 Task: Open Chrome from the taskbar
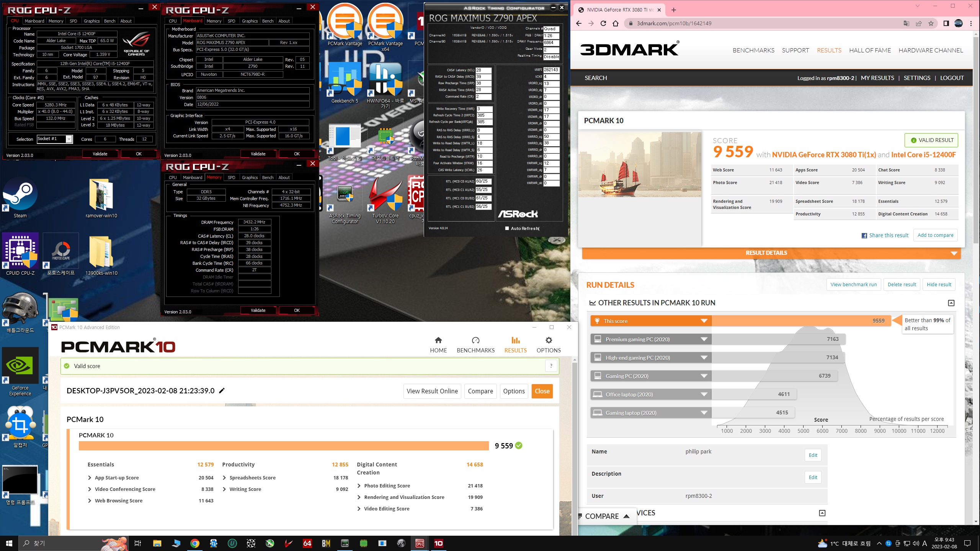point(194,543)
